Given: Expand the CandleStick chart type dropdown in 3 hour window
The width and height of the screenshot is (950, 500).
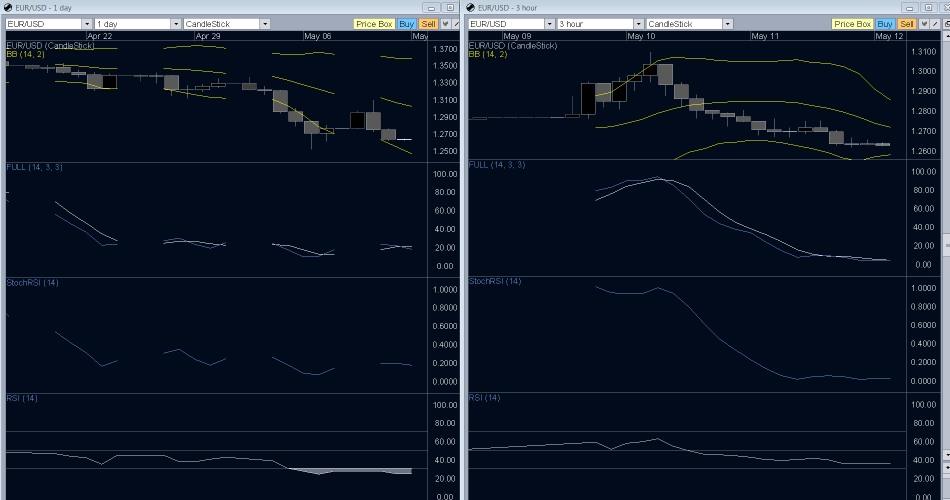Looking at the screenshot, I should (x=728, y=24).
